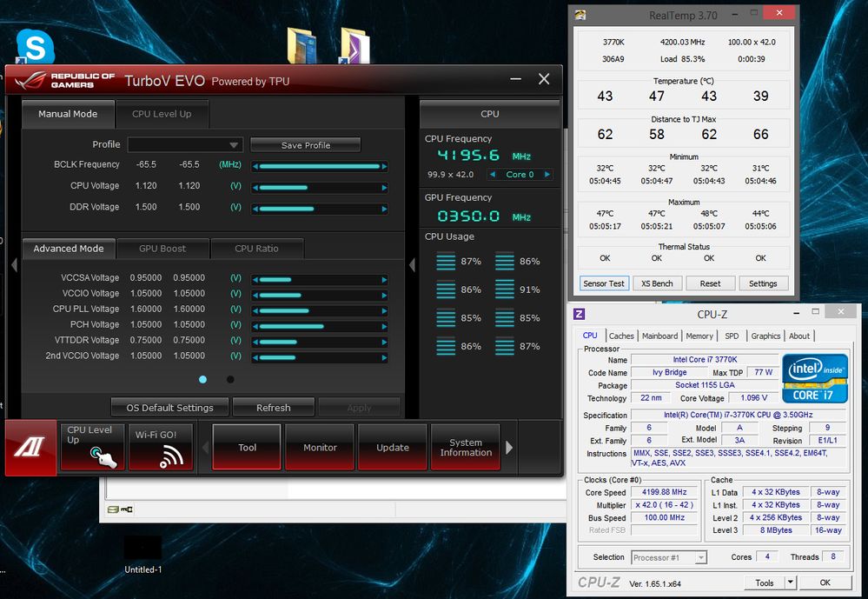The image size is (868, 599).
Task: Open the first folder shortcut on desktop
Action: pyautogui.click(x=301, y=45)
